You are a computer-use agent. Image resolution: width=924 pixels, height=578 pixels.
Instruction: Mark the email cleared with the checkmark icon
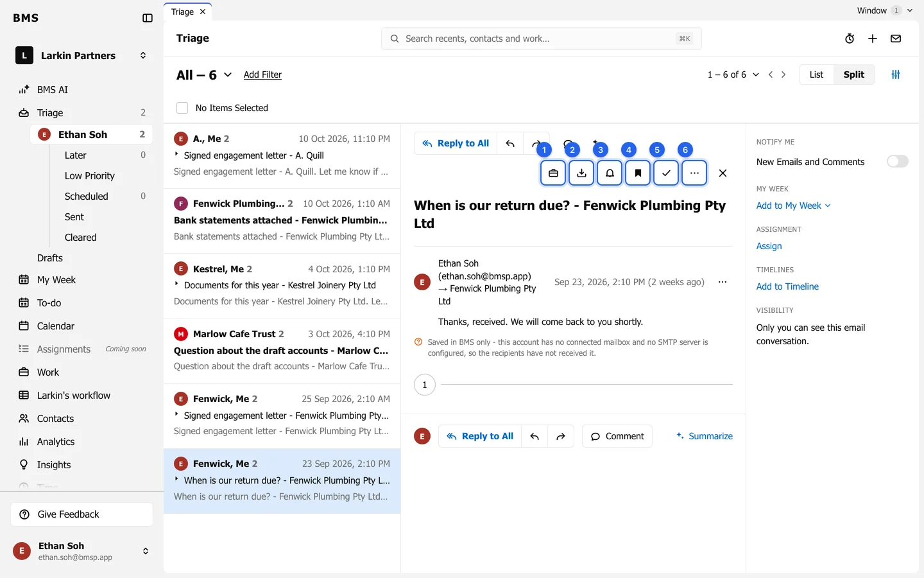pyautogui.click(x=666, y=173)
